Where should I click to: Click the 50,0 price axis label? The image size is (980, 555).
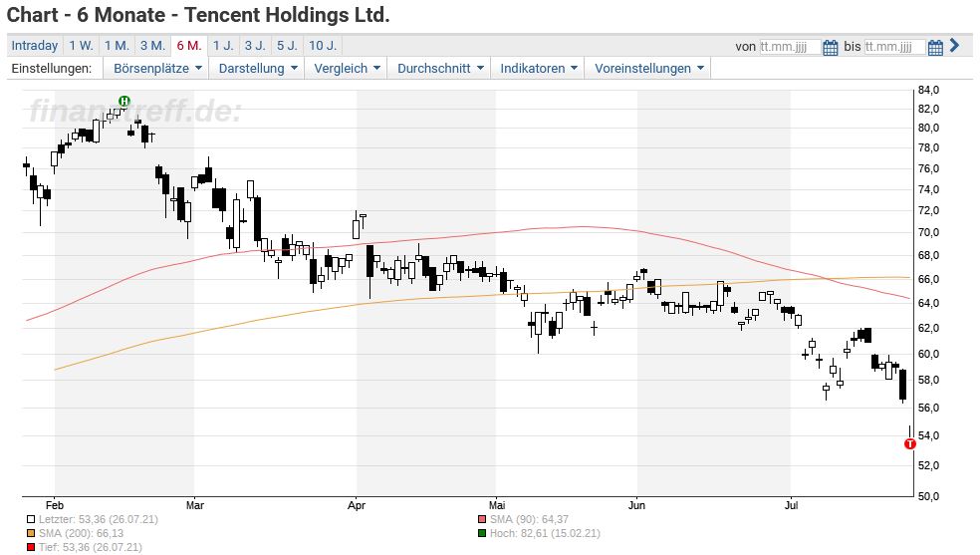click(x=929, y=496)
